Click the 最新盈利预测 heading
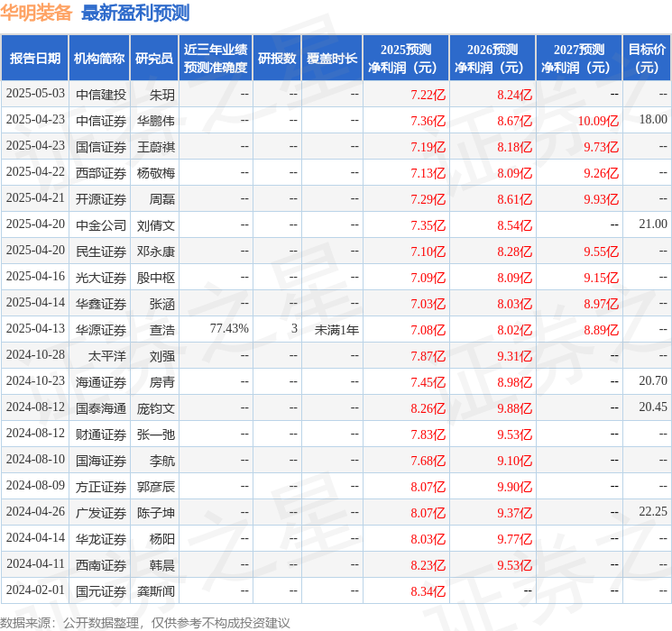 135,13
